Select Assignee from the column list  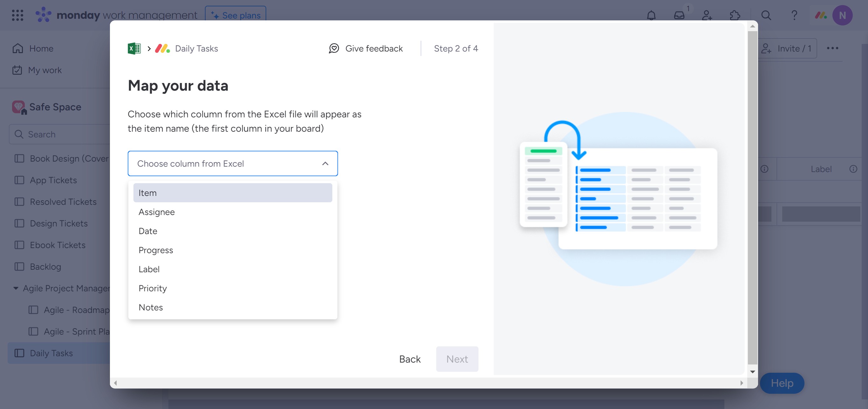233,212
